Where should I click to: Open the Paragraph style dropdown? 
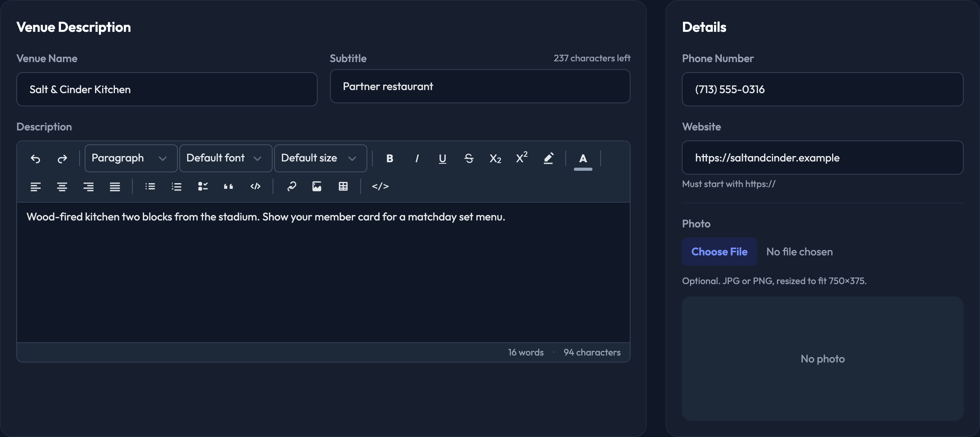pyautogui.click(x=131, y=158)
